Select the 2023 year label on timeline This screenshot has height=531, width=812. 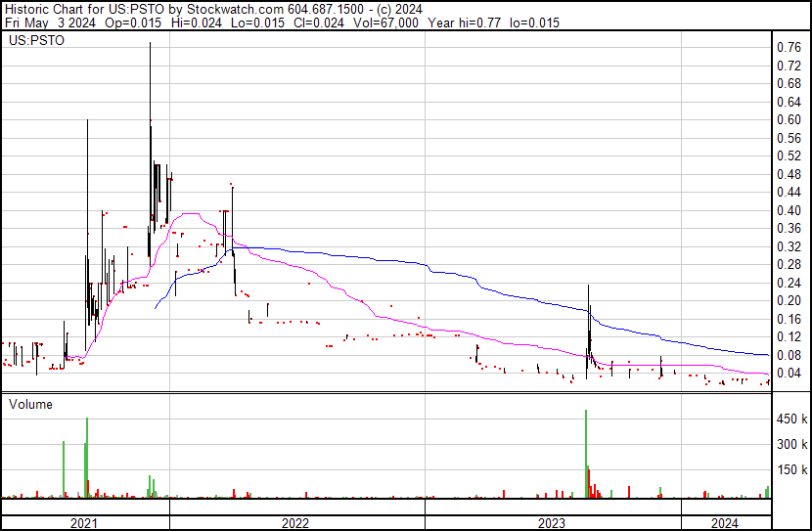552,523
